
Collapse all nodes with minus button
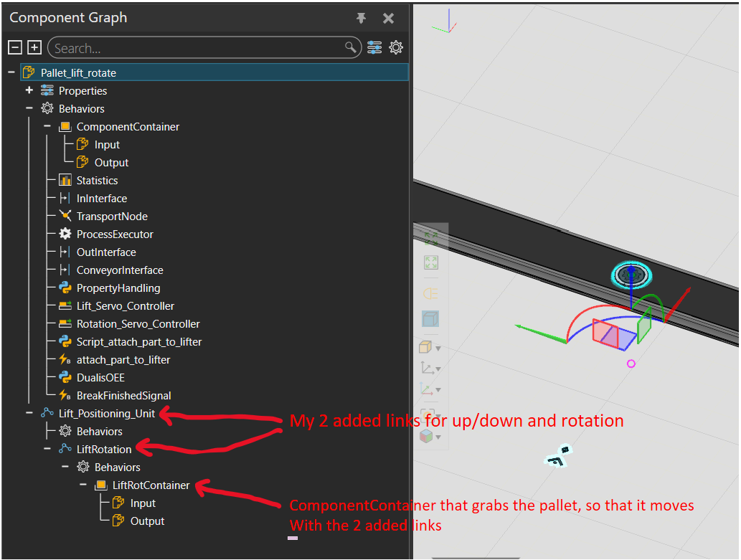tap(14, 48)
